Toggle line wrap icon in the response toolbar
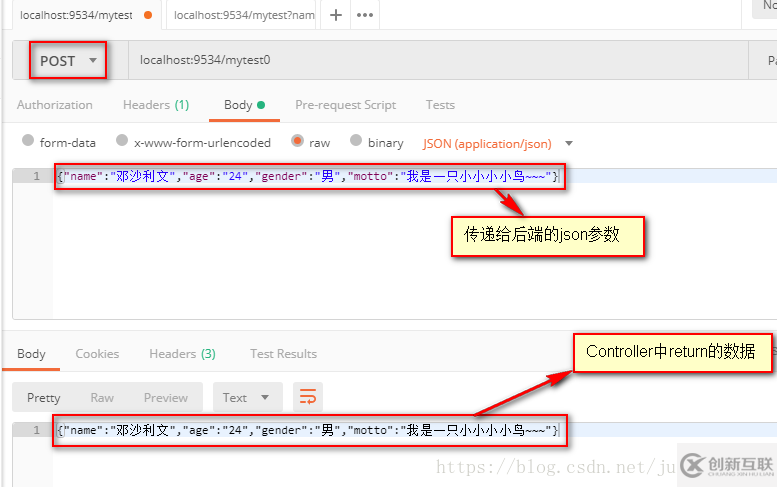 [308, 397]
